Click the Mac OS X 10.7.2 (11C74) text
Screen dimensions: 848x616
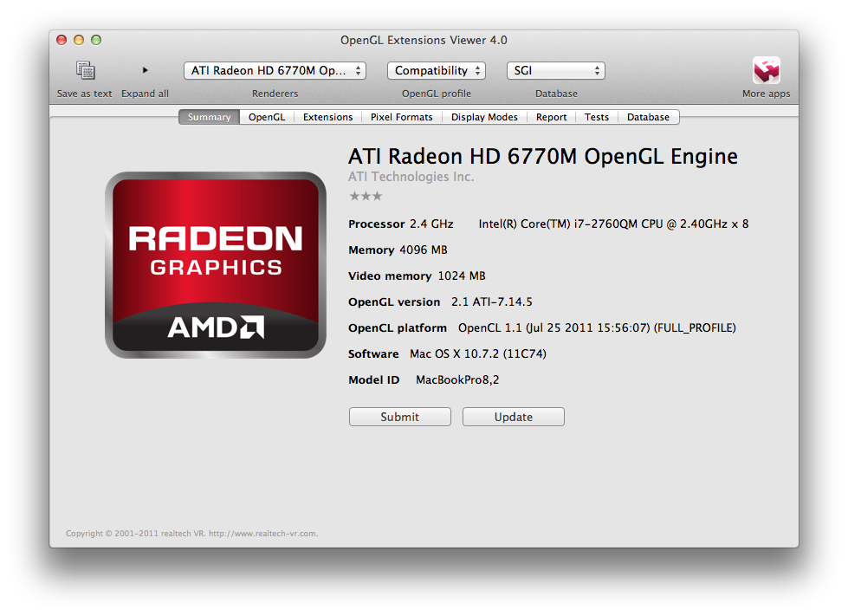pyautogui.click(x=478, y=353)
